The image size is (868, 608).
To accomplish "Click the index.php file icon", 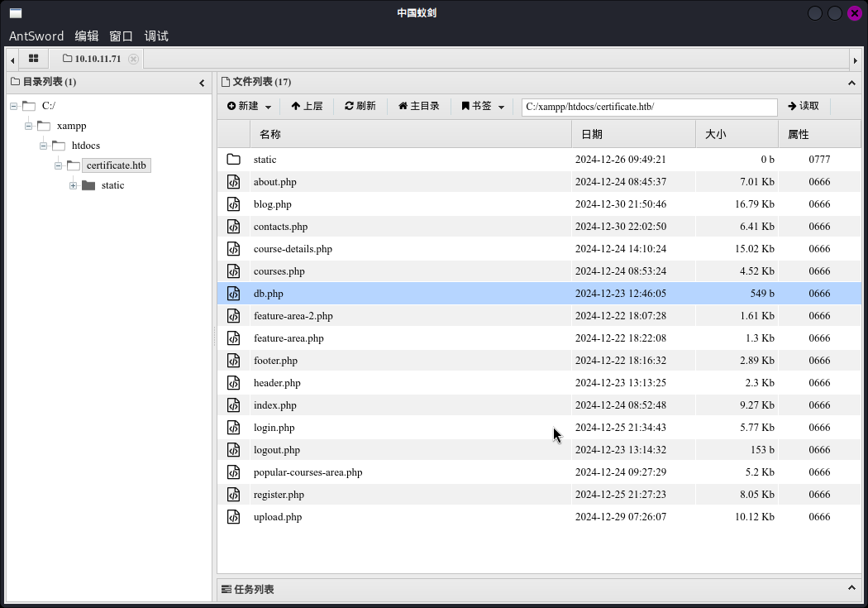I will pos(234,405).
